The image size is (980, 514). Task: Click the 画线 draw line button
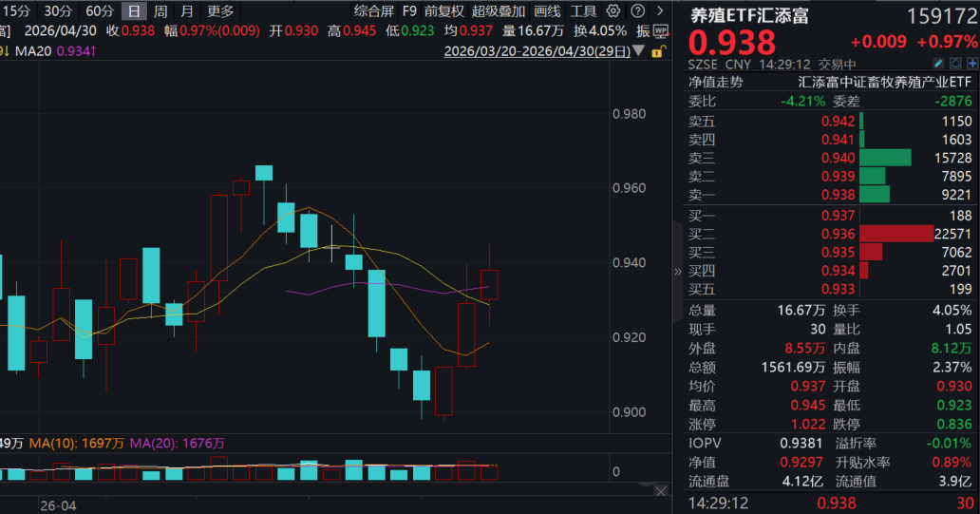click(547, 11)
